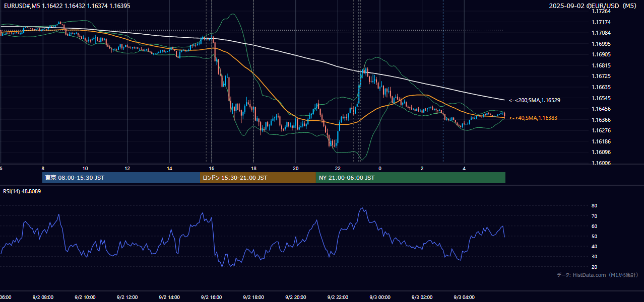This screenshot has width=644, height=302.
Task: Click hour label 18 under the price chart
Action: pyautogui.click(x=253, y=168)
